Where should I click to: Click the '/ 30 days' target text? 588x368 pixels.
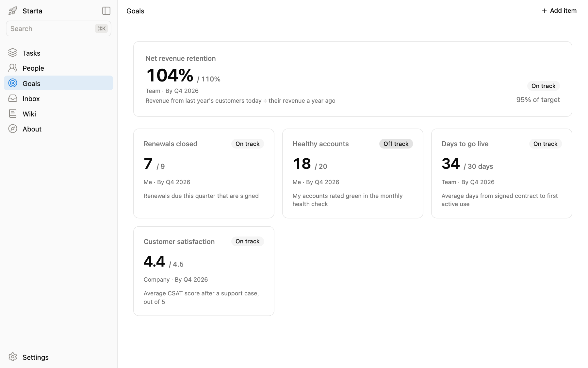478,166
